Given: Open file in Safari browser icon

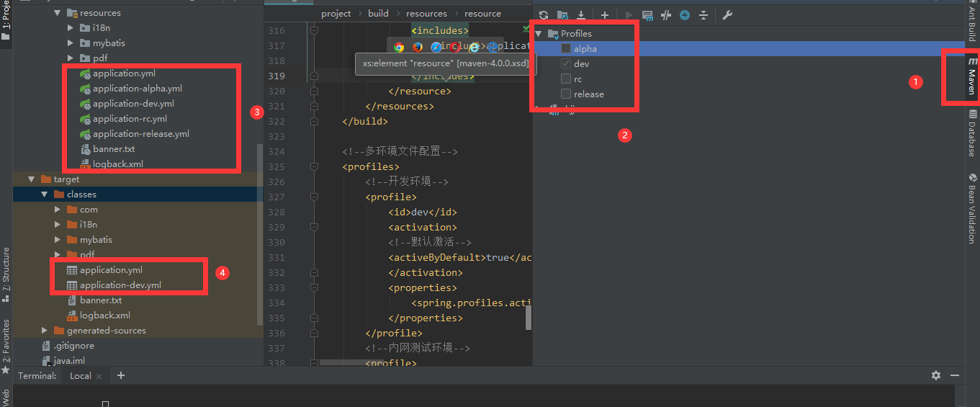Looking at the screenshot, I should point(436,47).
